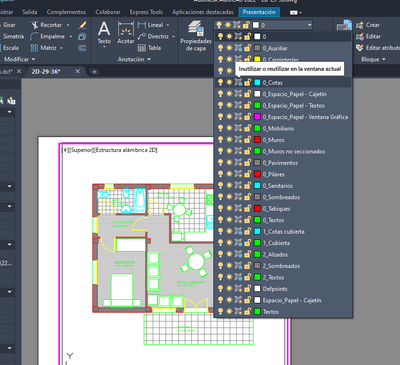400x365 pixels.
Task: Close the 2D-29-36 drawing tab
Action: [78, 71]
